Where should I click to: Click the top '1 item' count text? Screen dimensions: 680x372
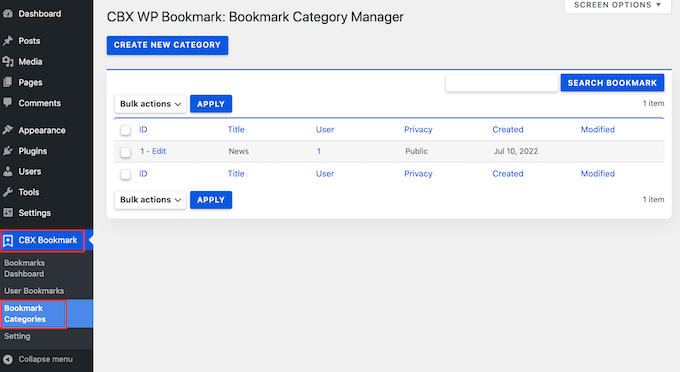(x=653, y=104)
